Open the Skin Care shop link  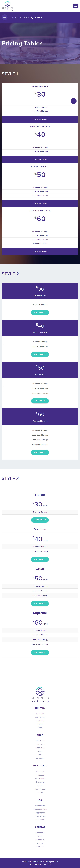click(x=40, y=741)
